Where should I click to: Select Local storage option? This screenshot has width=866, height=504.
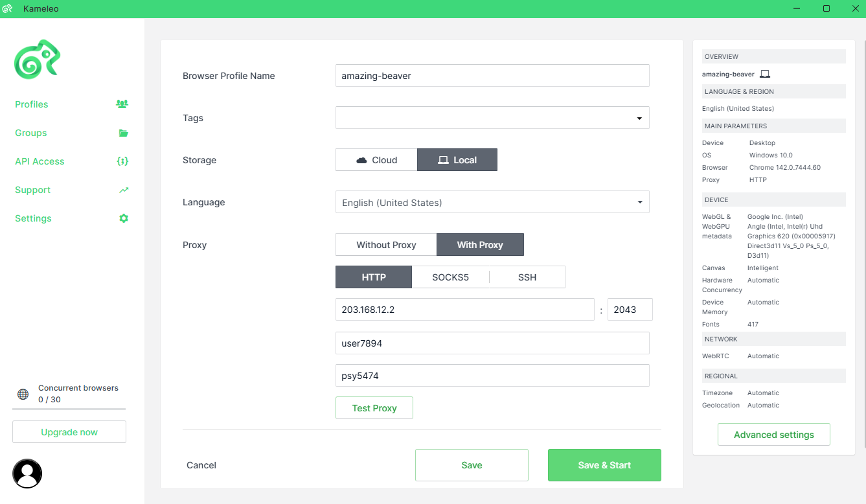point(457,160)
